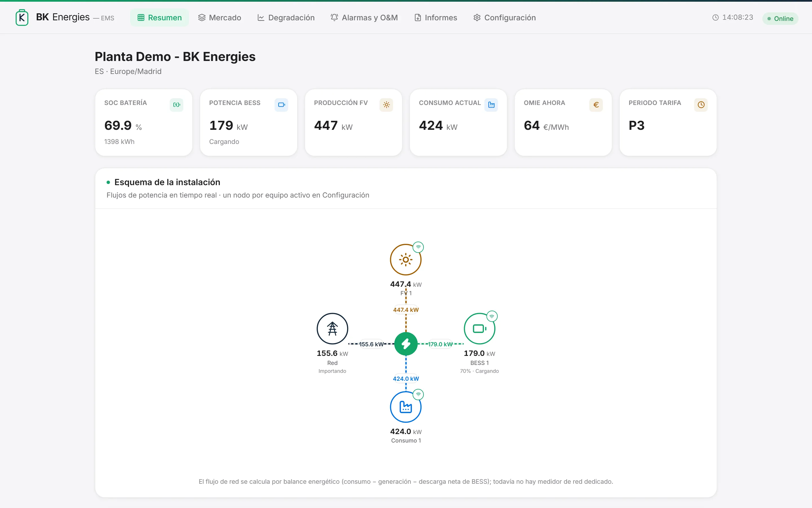This screenshot has height=508, width=812.
Task: Open the Informes tab
Action: pos(436,17)
